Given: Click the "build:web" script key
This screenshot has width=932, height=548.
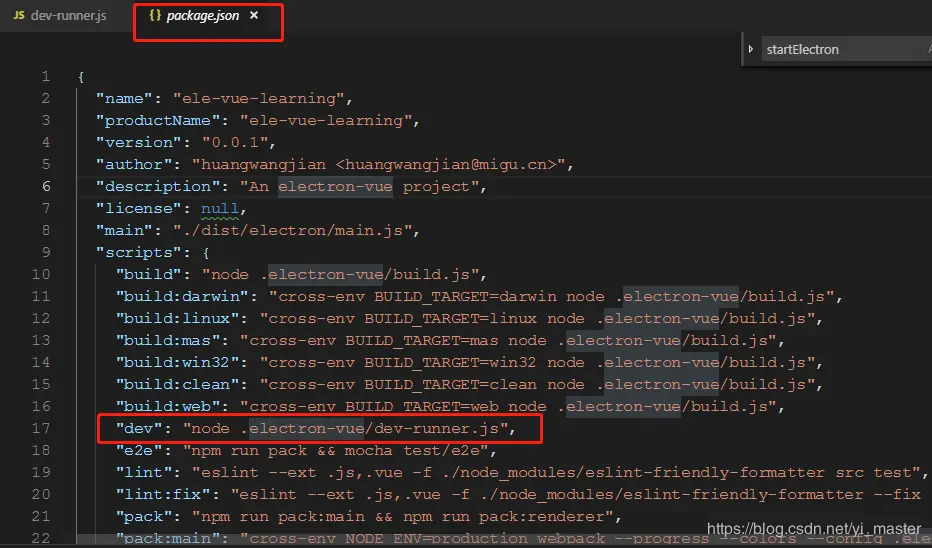Looking at the screenshot, I should (167, 407).
